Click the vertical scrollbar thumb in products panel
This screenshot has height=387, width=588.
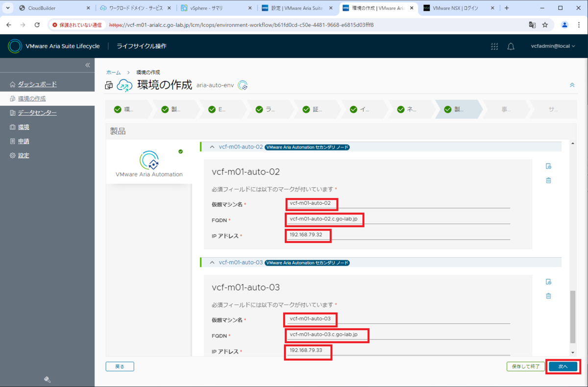[573, 317]
